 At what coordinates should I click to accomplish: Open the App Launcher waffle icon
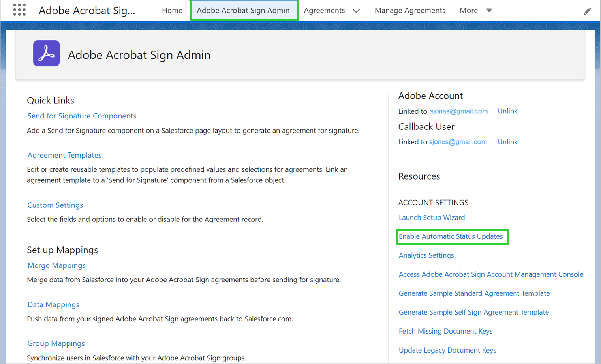point(19,10)
